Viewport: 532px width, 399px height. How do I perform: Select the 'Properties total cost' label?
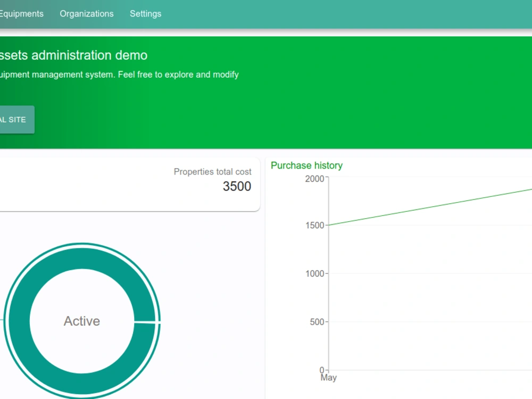212,172
